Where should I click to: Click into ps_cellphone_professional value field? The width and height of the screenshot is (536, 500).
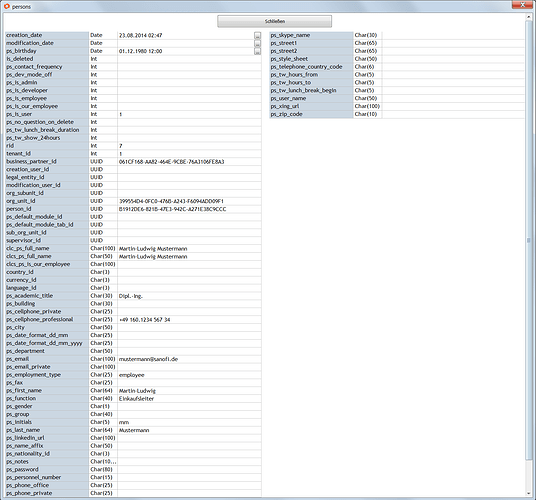[x=189, y=320]
